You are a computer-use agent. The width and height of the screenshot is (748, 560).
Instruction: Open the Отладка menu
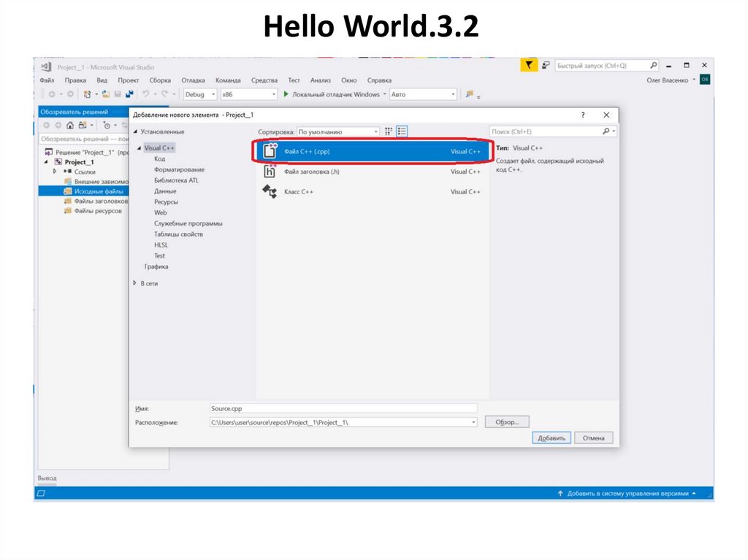(x=193, y=80)
